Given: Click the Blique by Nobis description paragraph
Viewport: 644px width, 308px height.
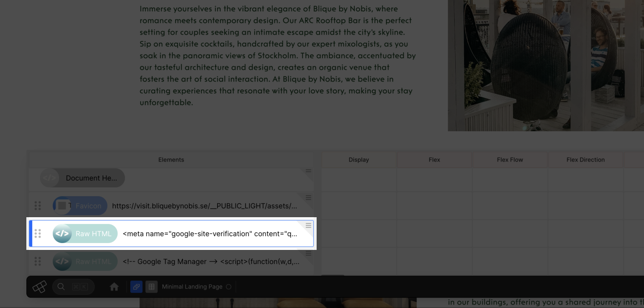Looking at the screenshot, I should [278, 56].
